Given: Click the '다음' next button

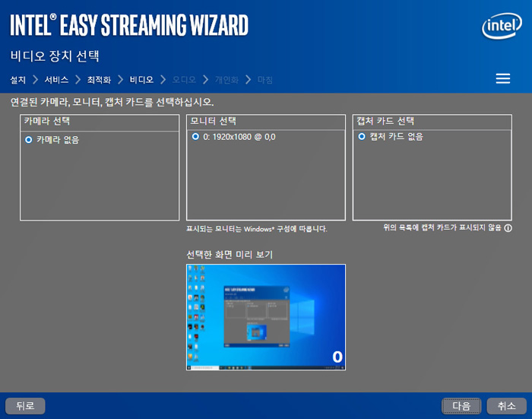Looking at the screenshot, I should 461,406.
